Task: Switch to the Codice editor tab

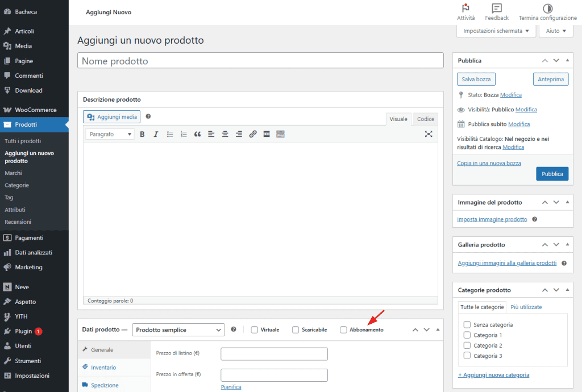Action: pos(425,119)
